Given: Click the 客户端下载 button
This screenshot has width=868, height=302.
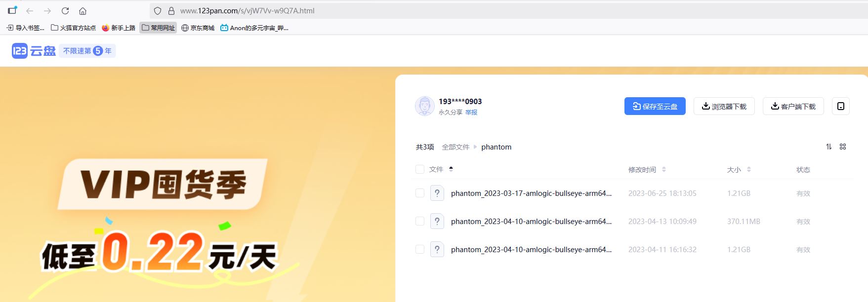Looking at the screenshot, I should [793, 106].
